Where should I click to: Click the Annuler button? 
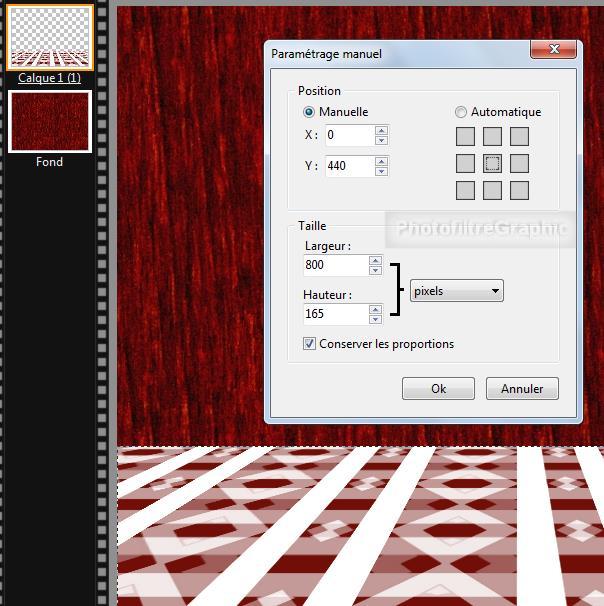click(x=522, y=388)
